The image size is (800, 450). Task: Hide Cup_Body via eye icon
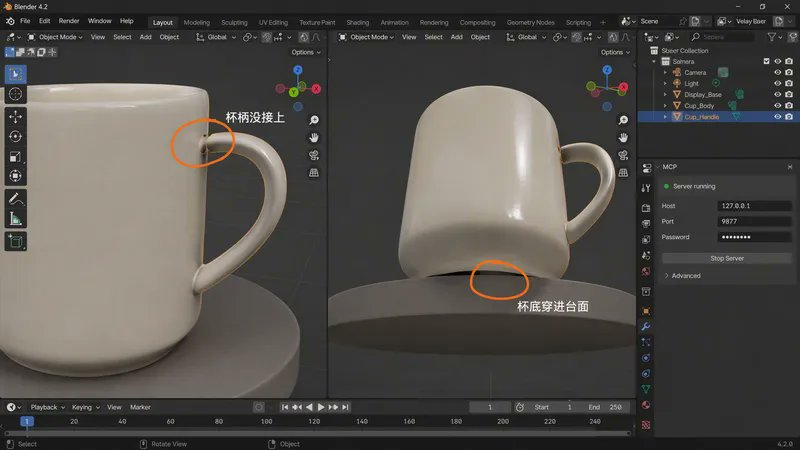[x=778, y=106]
